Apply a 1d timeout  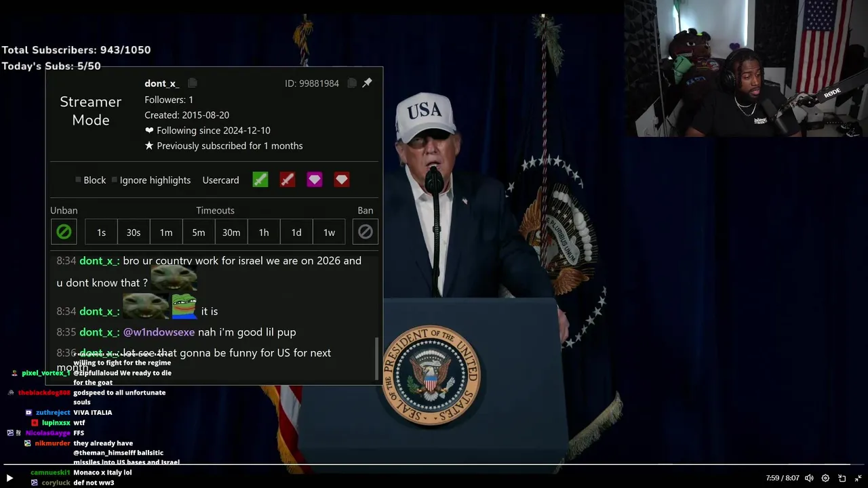click(x=296, y=232)
